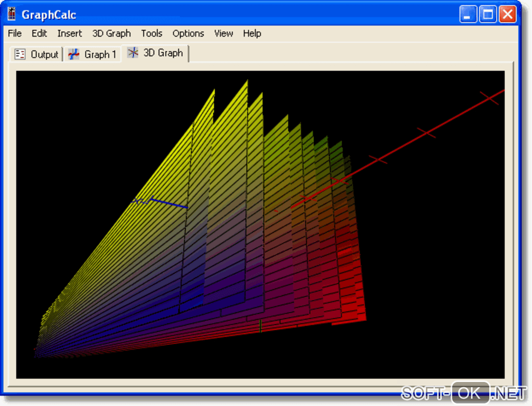The image size is (532, 406).
Task: Show the Tools menu
Action: [x=151, y=33]
